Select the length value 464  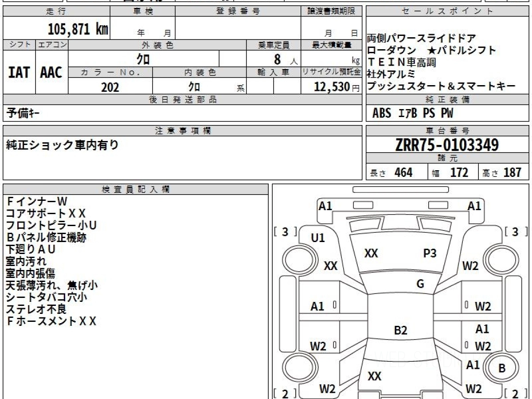point(403,172)
